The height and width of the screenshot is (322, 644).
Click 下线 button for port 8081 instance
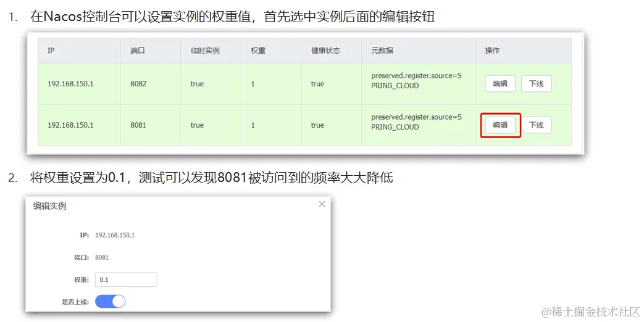point(536,125)
